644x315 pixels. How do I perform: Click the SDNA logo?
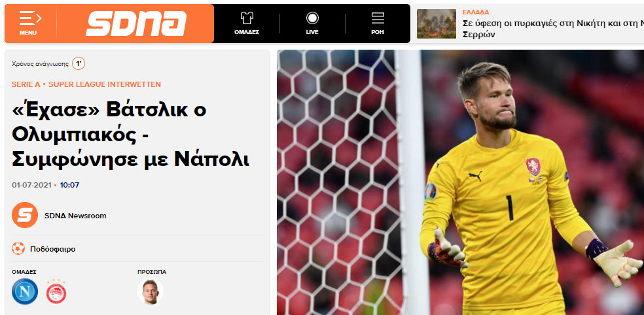point(136,24)
